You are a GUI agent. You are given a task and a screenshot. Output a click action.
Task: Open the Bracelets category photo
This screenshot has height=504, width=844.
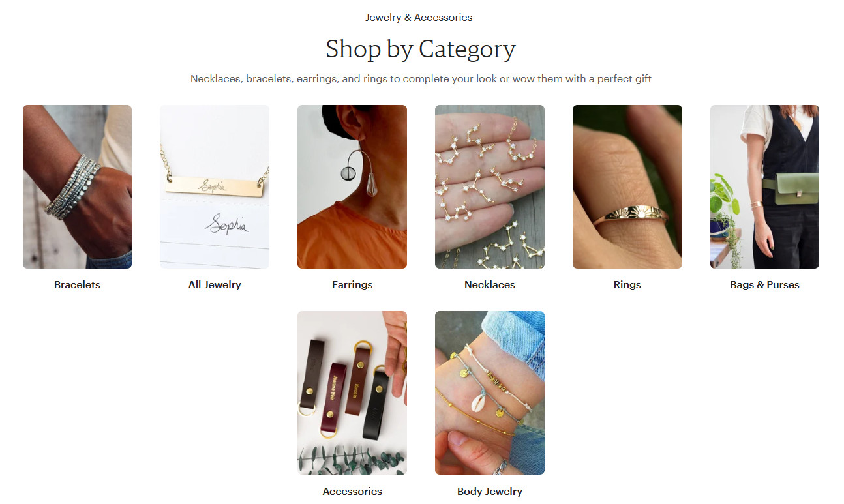coord(77,186)
